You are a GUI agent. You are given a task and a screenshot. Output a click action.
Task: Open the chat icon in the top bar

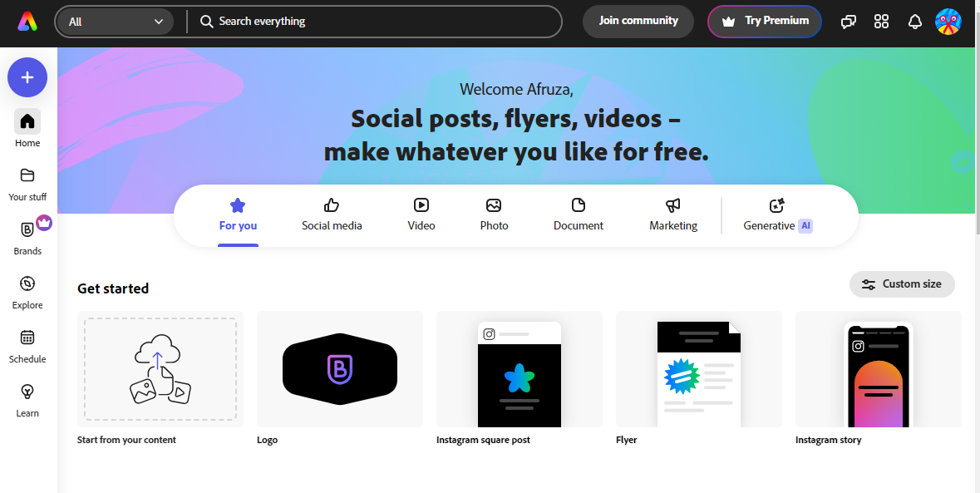(848, 22)
